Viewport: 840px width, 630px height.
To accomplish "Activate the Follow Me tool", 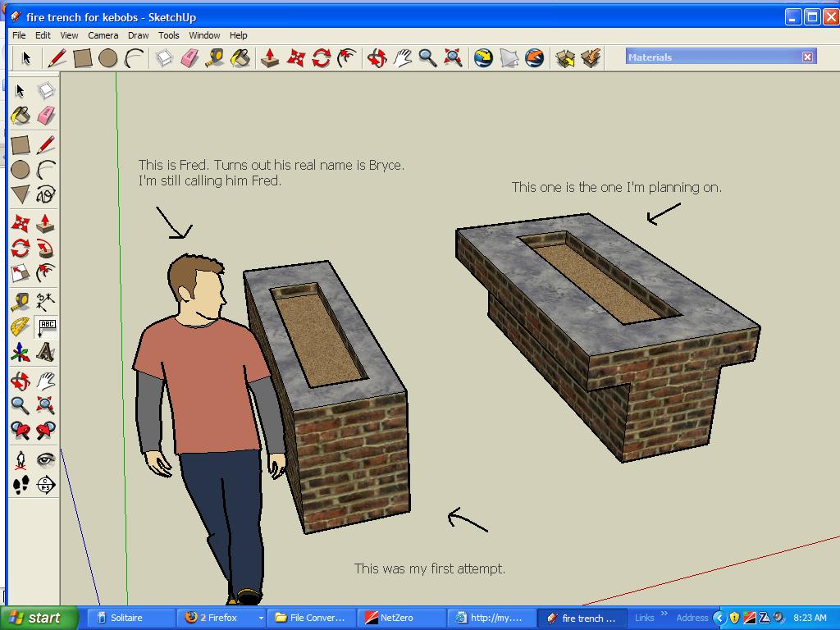I will pos(46,249).
